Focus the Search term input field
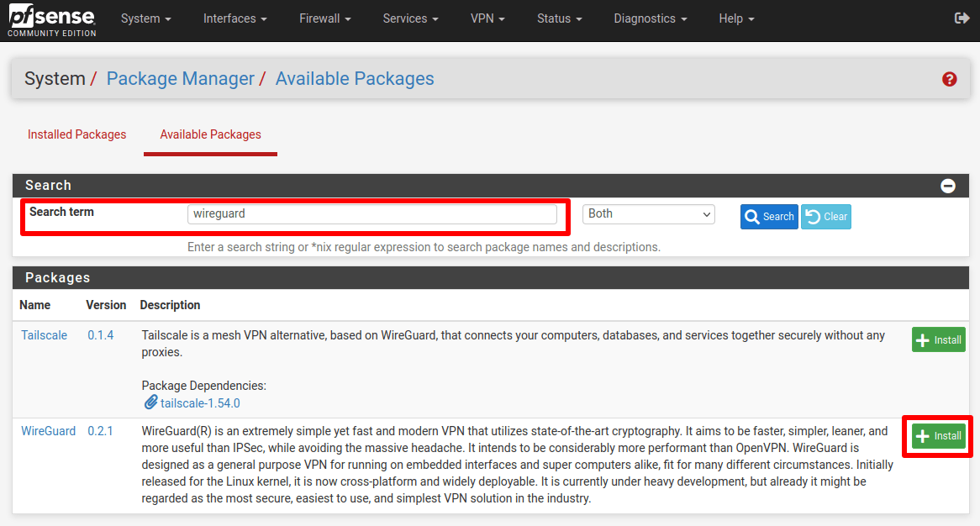This screenshot has height=526, width=980. tap(371, 214)
